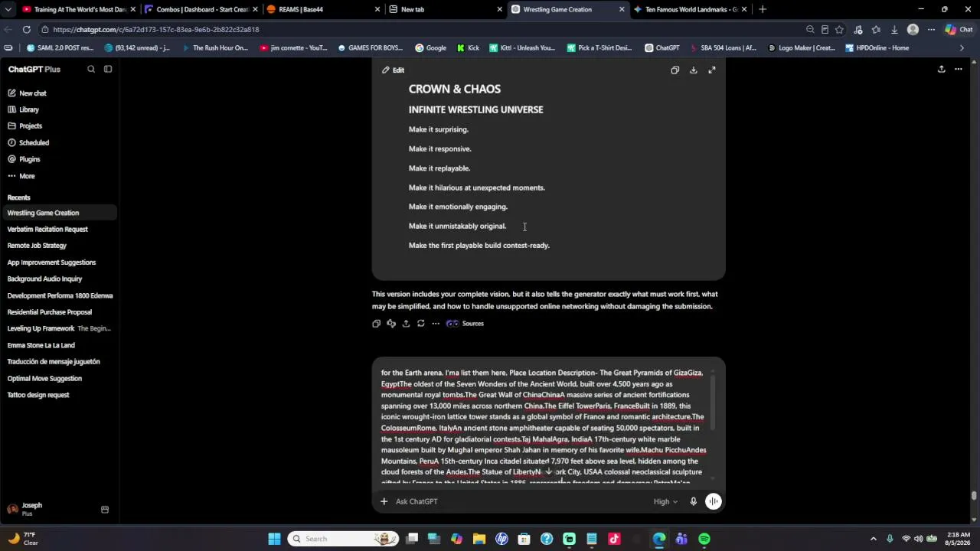Click the Windows taskbar Search box
Image resolution: width=980 pixels, height=551 pixels.
point(342,539)
